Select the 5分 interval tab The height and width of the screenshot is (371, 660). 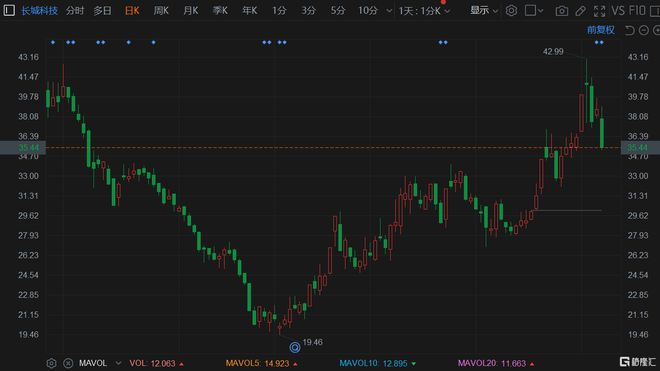(338, 11)
